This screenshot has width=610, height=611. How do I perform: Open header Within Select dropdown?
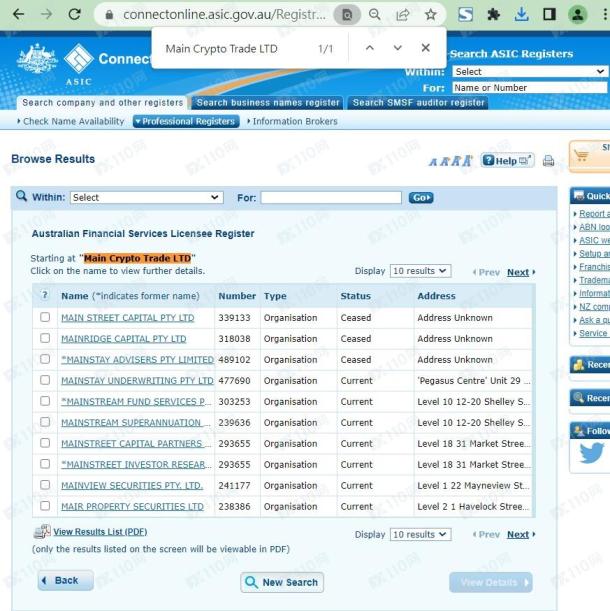coord(530,72)
